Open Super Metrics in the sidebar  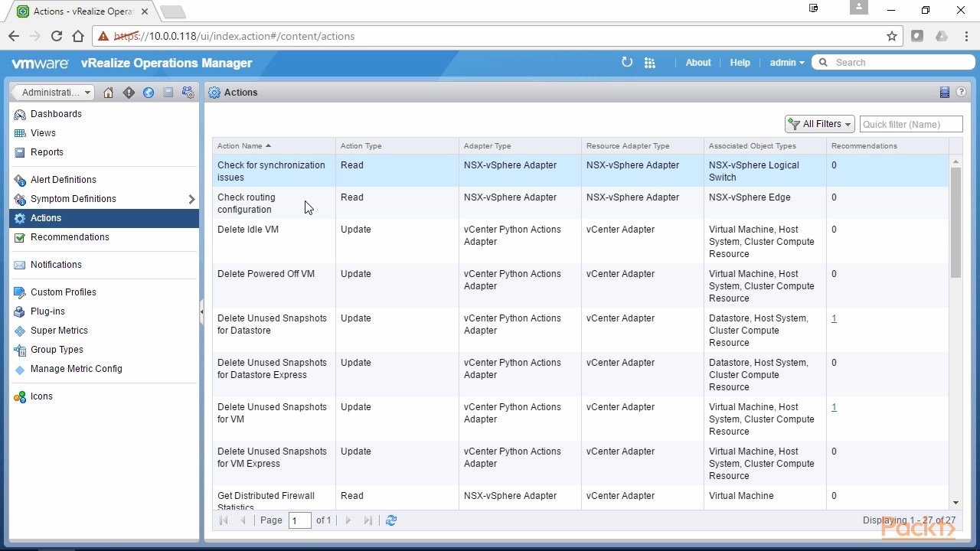59,331
